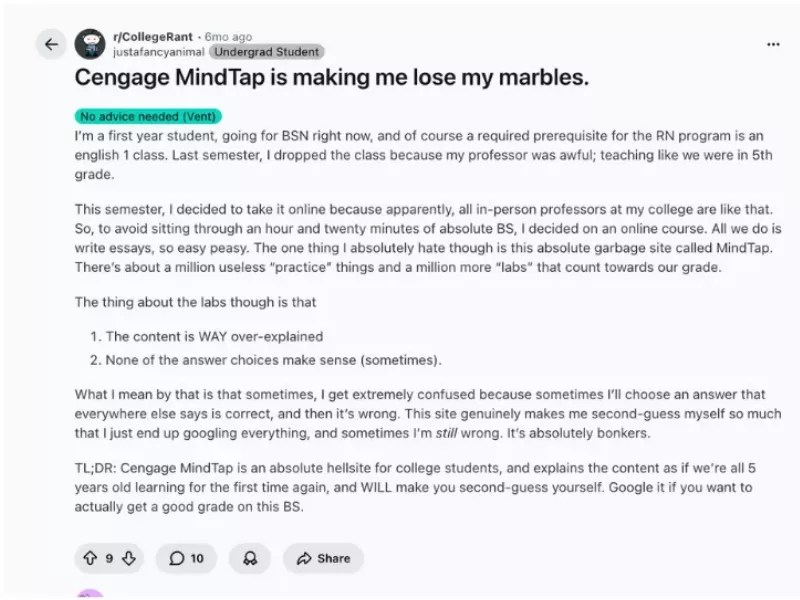Screen dimensions: 800x600
Task: Toggle the upvote off by clicking it
Action: pos(92,559)
